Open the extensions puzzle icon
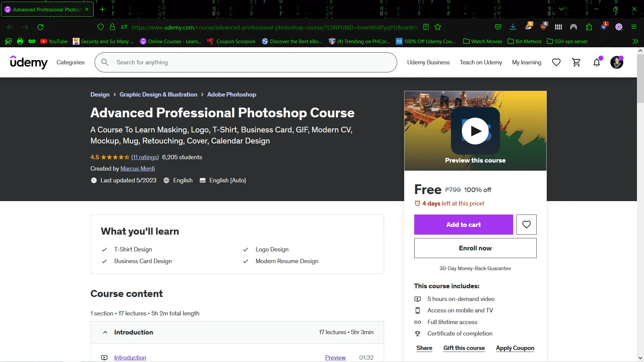The image size is (644, 362). [589, 27]
